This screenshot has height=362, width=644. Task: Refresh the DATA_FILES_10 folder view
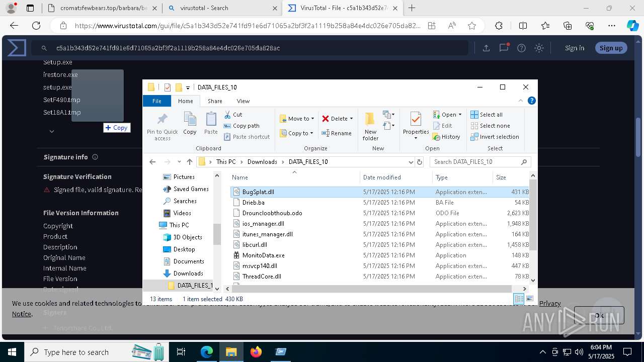(x=420, y=162)
